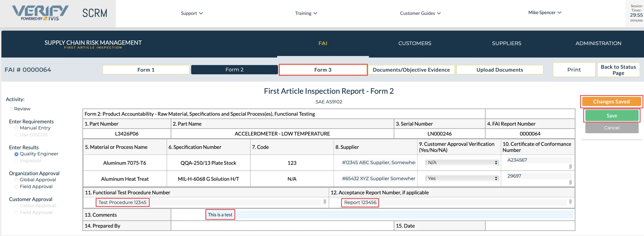This screenshot has width=644, height=236.
Task: Open the Training dropdown menu
Action: (306, 13)
